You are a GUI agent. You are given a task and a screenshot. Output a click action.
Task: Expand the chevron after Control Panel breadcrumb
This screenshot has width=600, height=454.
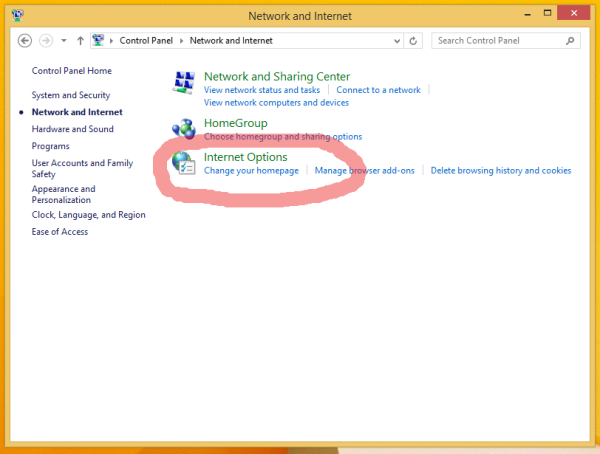[182, 41]
